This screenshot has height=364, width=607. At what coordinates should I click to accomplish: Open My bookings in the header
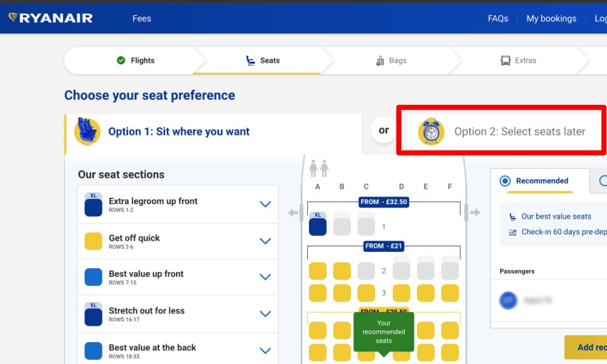pyautogui.click(x=551, y=18)
